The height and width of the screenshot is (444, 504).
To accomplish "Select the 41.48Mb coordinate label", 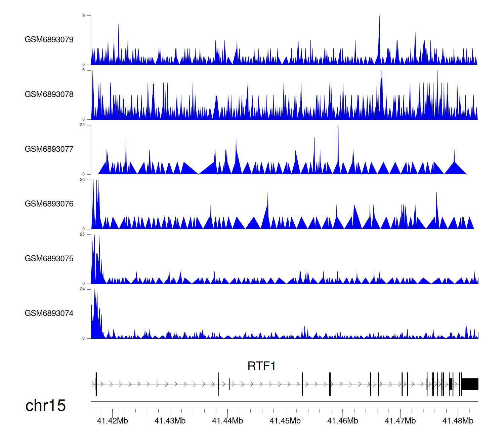I will click(x=458, y=421).
